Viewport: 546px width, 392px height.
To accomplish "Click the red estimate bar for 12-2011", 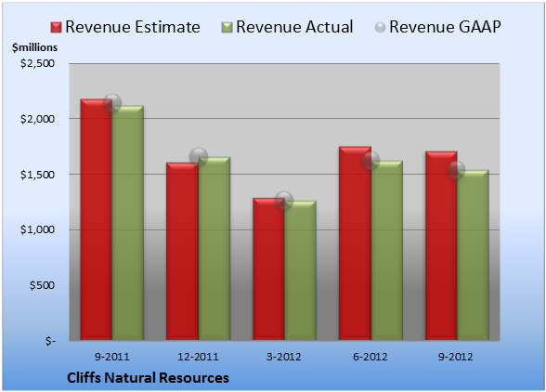I will 182,251.
